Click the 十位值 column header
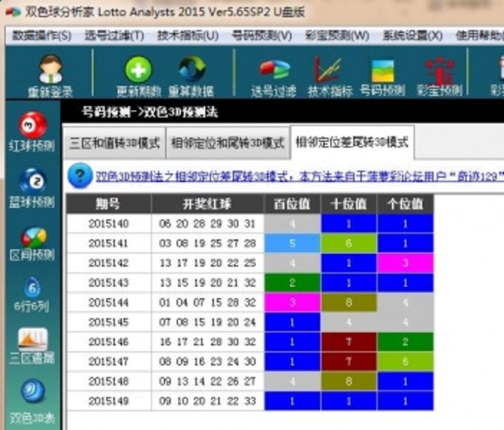 [349, 204]
